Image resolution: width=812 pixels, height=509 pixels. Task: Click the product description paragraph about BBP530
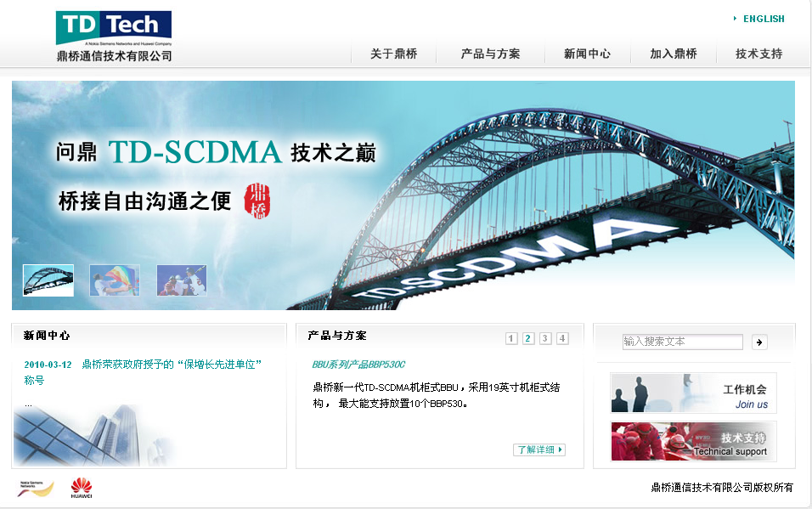tap(436, 395)
